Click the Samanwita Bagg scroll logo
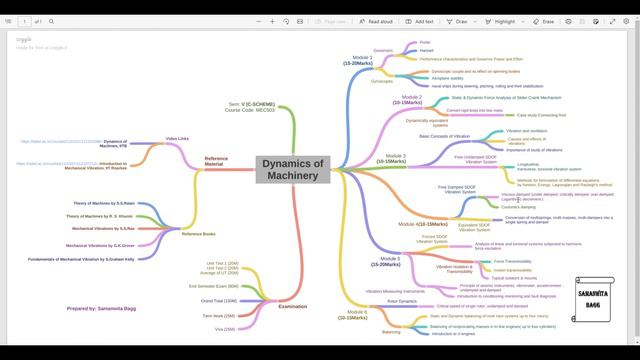Viewport: 640px width, 360px height. 593,299
